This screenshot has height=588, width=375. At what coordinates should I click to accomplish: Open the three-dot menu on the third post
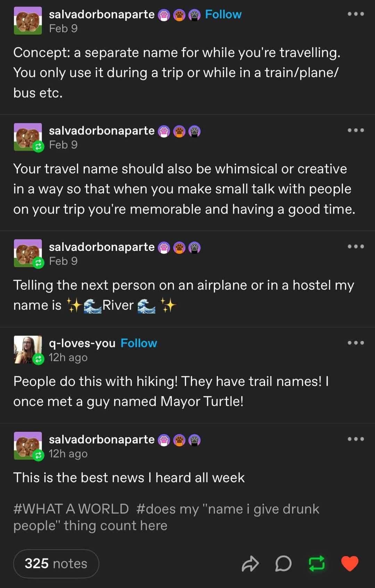356,247
